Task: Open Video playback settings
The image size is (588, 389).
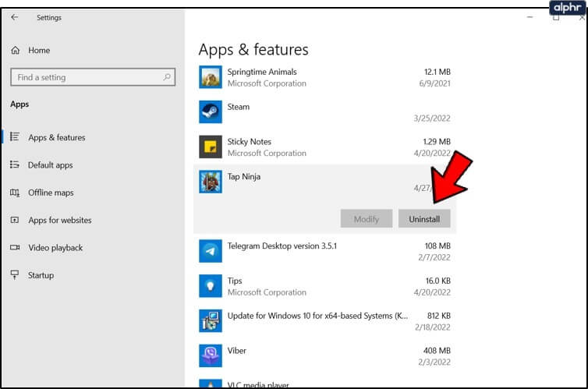Action: click(x=55, y=248)
